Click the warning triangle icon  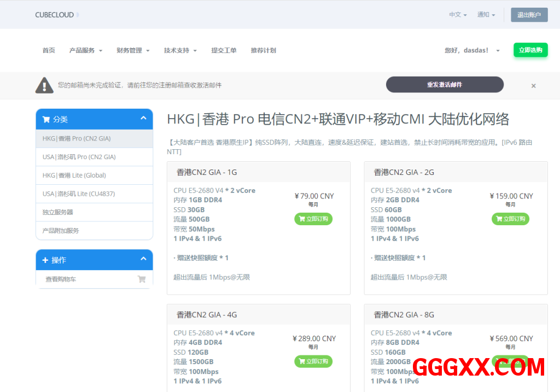pyautogui.click(x=44, y=85)
